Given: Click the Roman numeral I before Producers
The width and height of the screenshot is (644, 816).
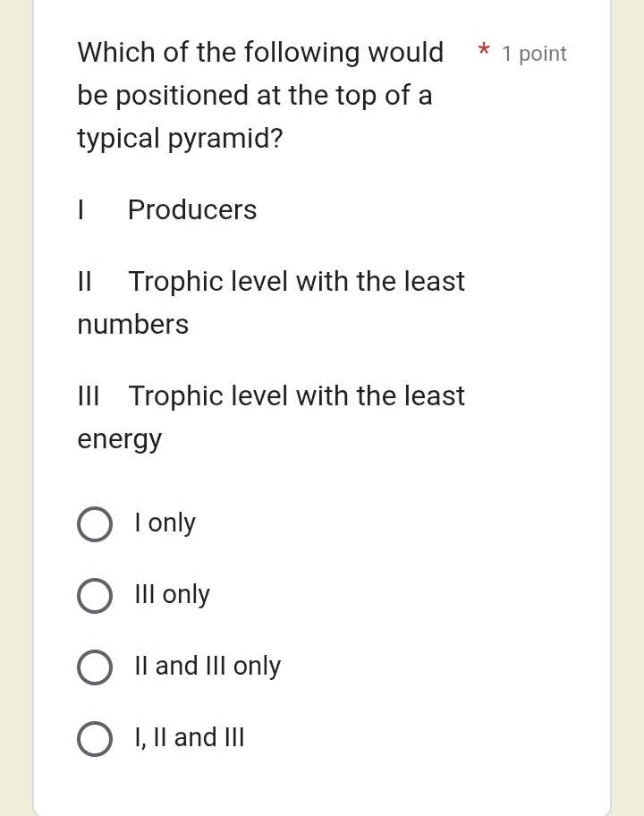Looking at the screenshot, I should coord(81,210).
